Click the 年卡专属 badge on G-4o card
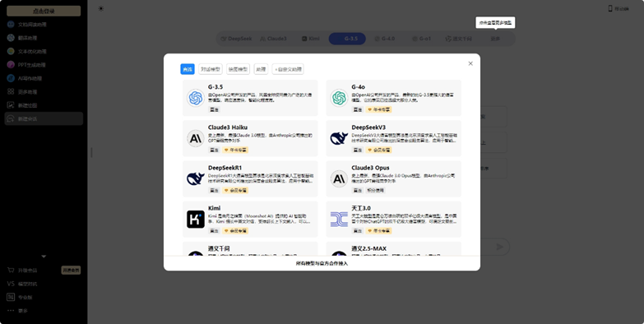The height and width of the screenshot is (324, 644). tap(378, 109)
